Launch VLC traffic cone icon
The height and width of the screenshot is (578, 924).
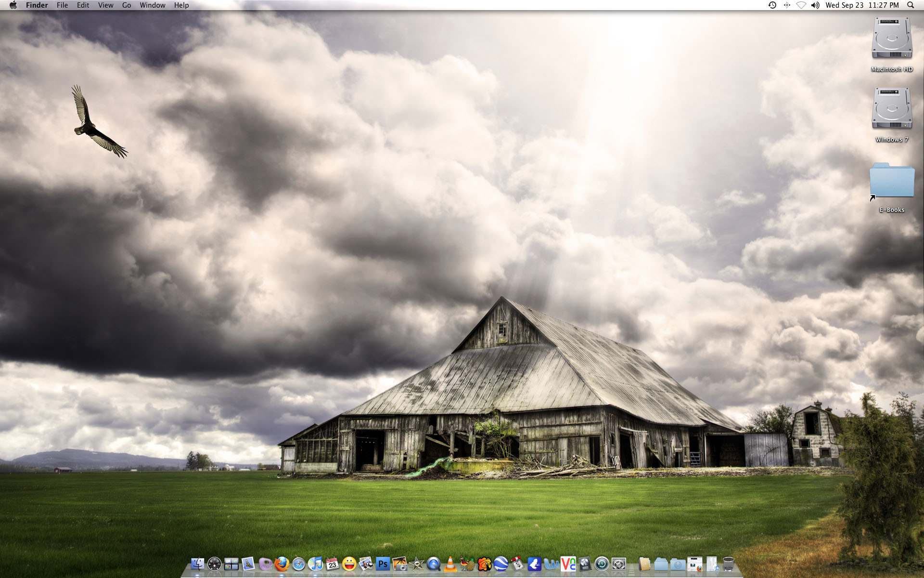click(450, 564)
